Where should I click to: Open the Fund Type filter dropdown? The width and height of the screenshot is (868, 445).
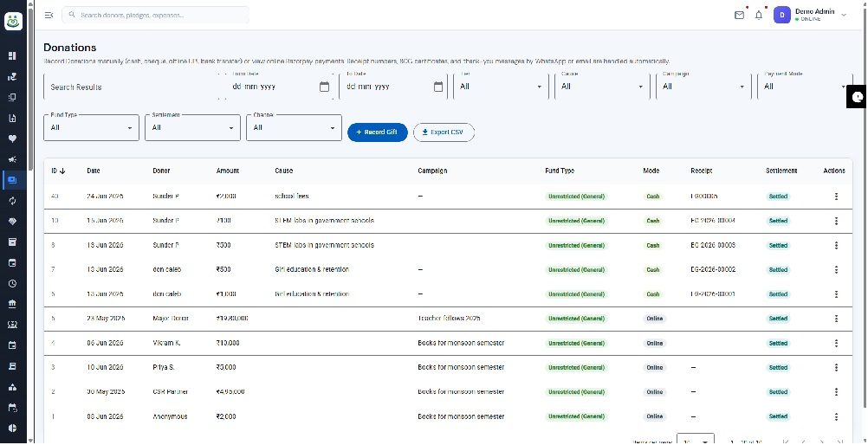pos(91,127)
